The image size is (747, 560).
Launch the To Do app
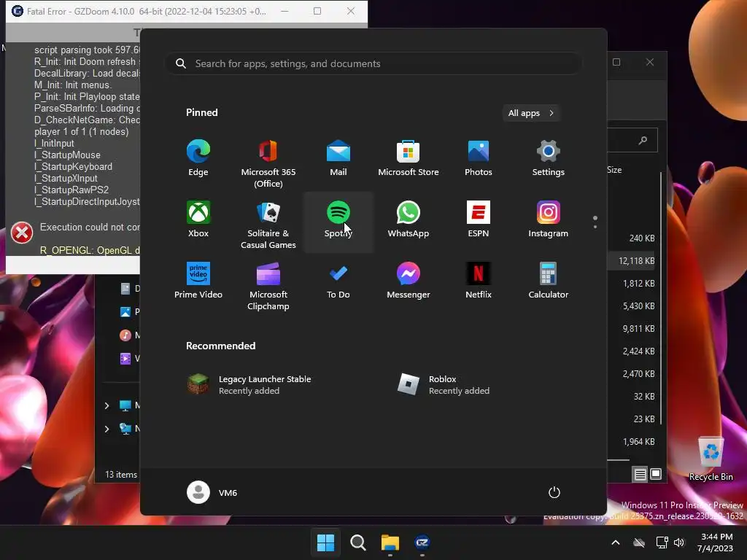click(338, 281)
